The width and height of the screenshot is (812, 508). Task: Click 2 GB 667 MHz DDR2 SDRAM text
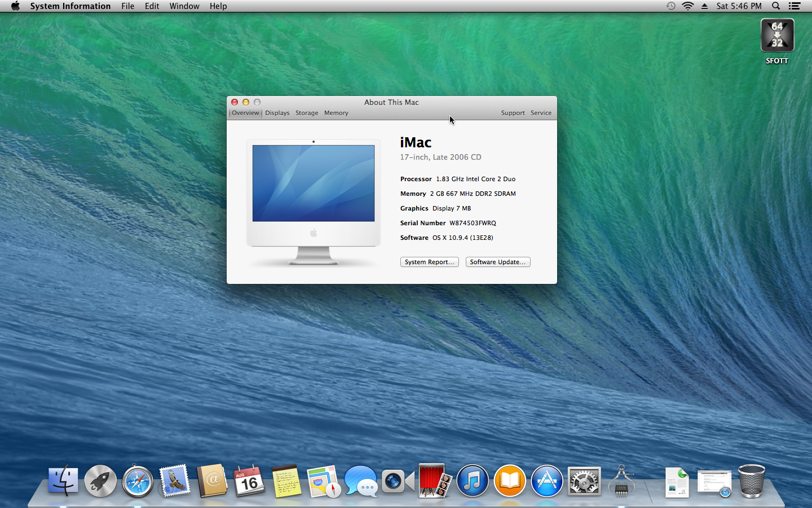point(473,194)
